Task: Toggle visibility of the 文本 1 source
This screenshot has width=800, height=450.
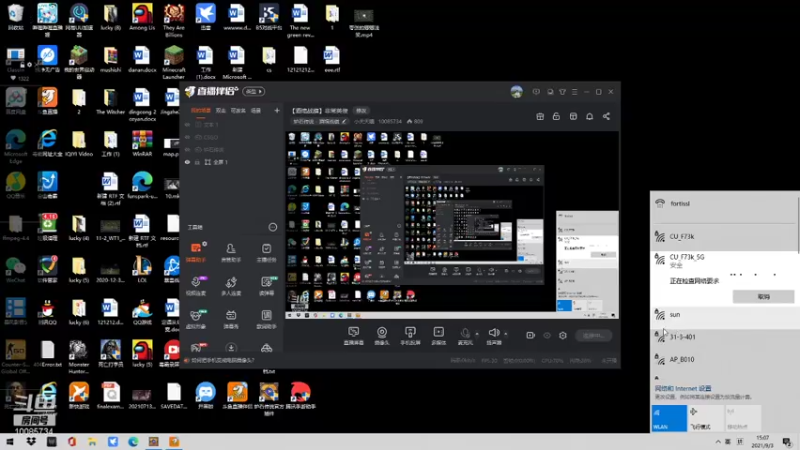Action: (x=187, y=124)
